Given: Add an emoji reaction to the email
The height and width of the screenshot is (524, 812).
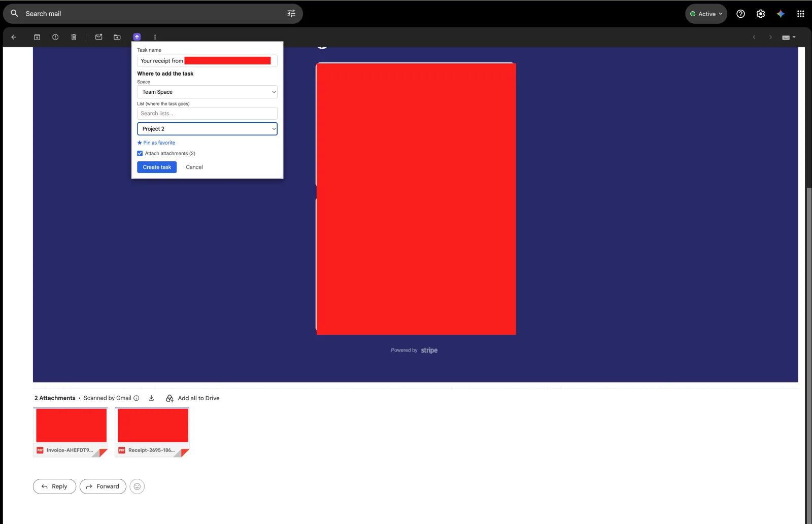Looking at the screenshot, I should tap(137, 486).
